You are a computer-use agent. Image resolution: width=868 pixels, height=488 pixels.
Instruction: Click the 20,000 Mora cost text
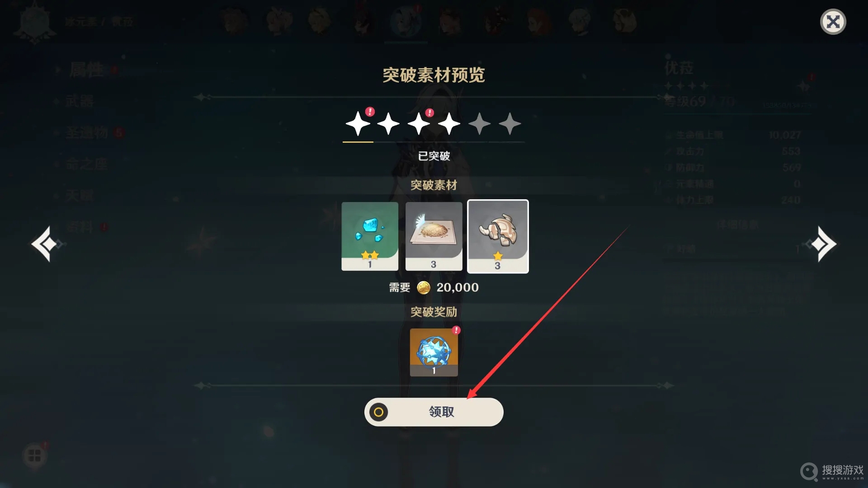[458, 287]
